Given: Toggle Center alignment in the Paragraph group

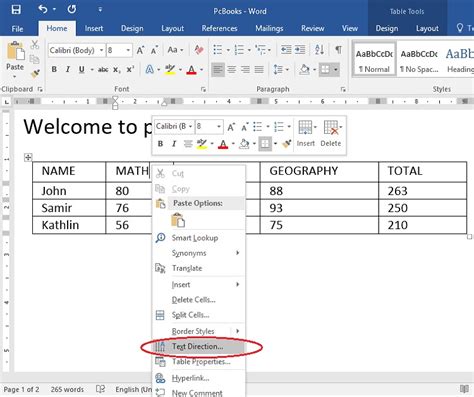Looking at the screenshot, I should click(x=232, y=69).
